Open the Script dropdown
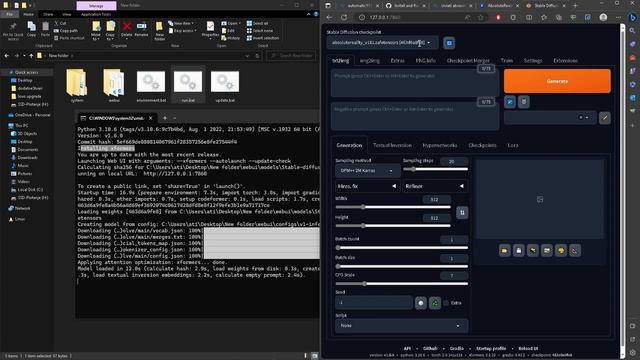Viewport: 640px width, 360px height. coord(401,326)
